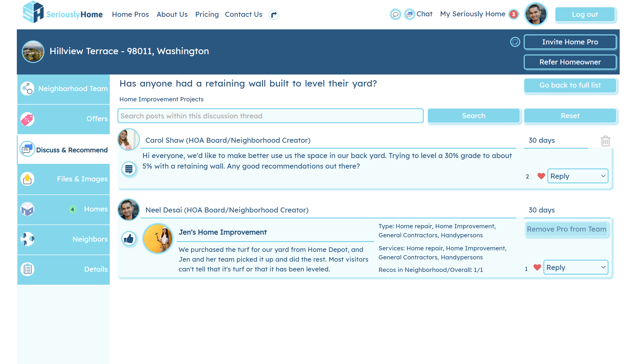Screen dimensions: 636x364
Task: Expand Reply dropdown on Carol Shaw's post
Action: 577,176
